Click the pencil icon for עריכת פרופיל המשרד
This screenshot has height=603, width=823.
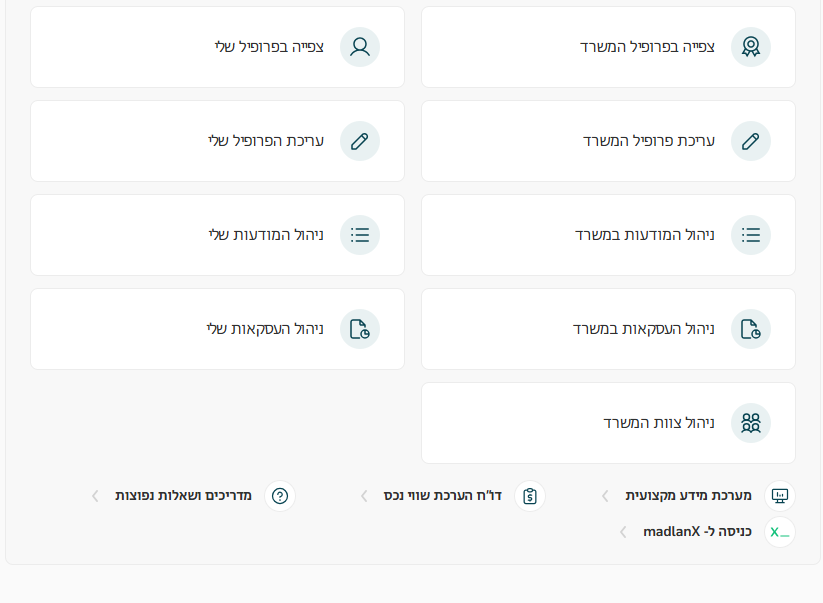click(750, 141)
